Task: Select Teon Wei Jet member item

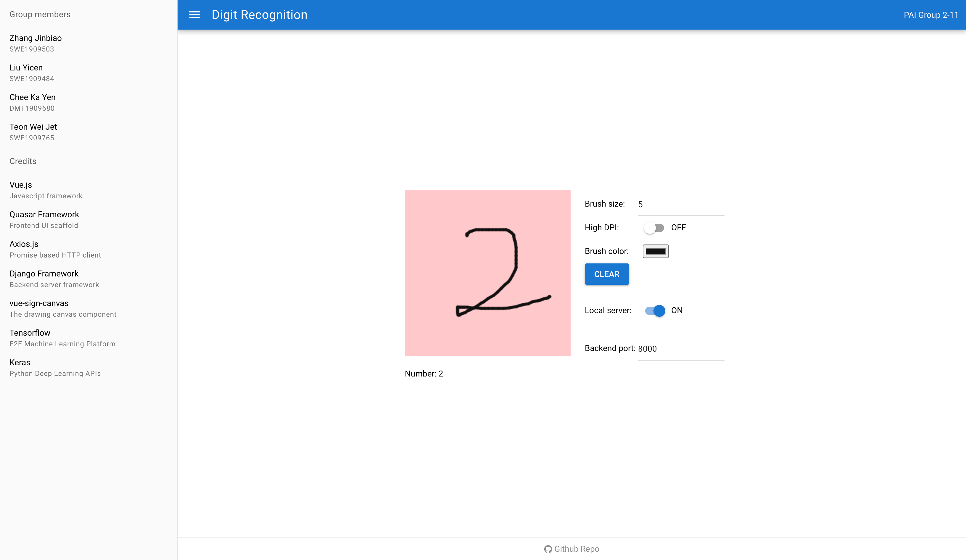Action: 33,132
